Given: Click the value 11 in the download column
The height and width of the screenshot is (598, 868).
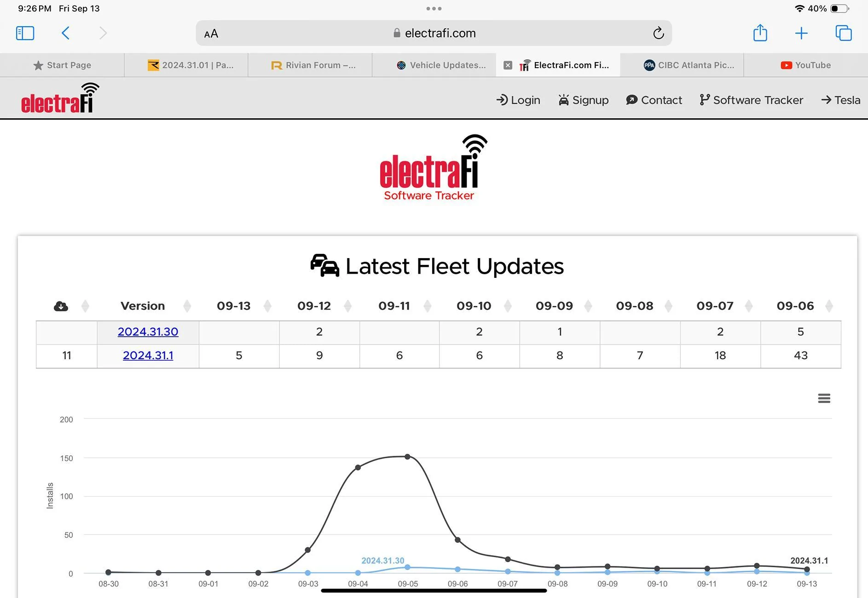Looking at the screenshot, I should 67,356.
